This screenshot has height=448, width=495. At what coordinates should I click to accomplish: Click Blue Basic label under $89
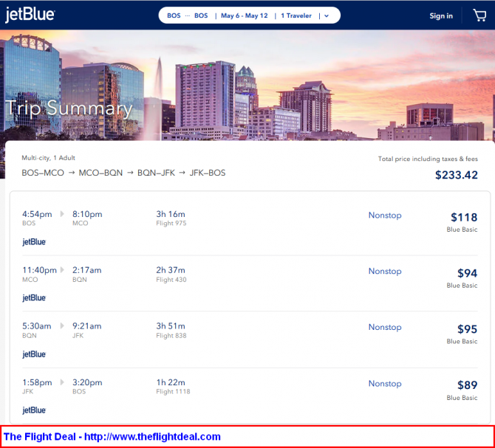click(462, 398)
